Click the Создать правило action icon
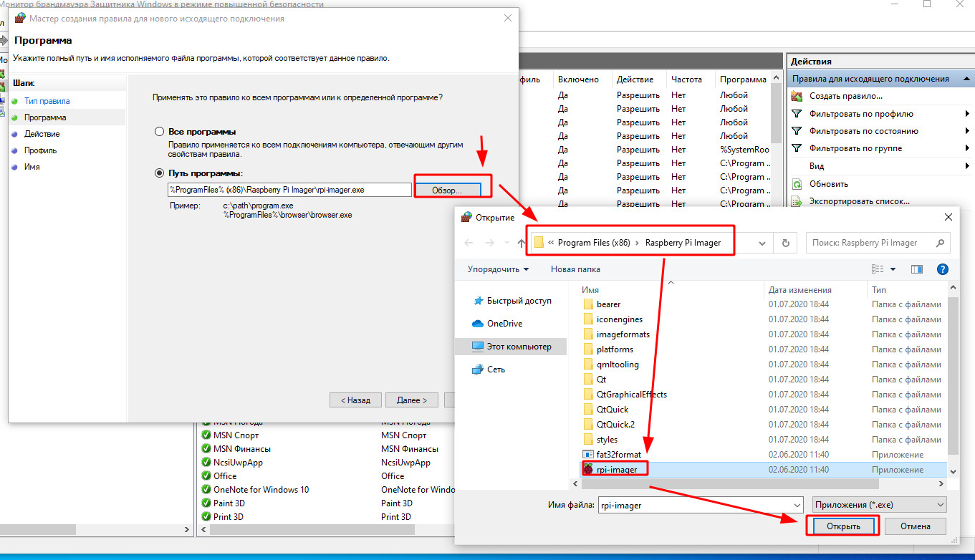The image size is (975, 560). [x=797, y=96]
